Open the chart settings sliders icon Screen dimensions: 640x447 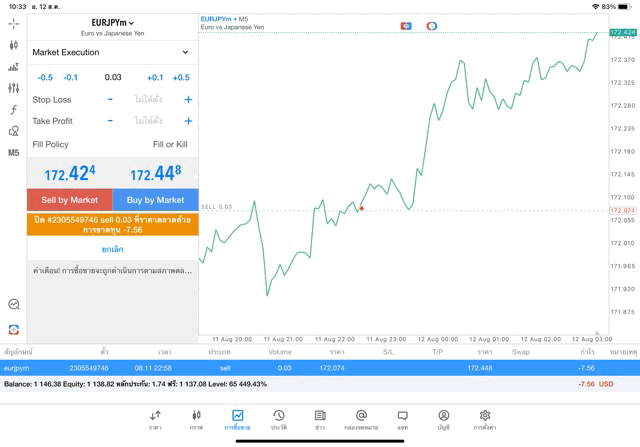coord(14,88)
